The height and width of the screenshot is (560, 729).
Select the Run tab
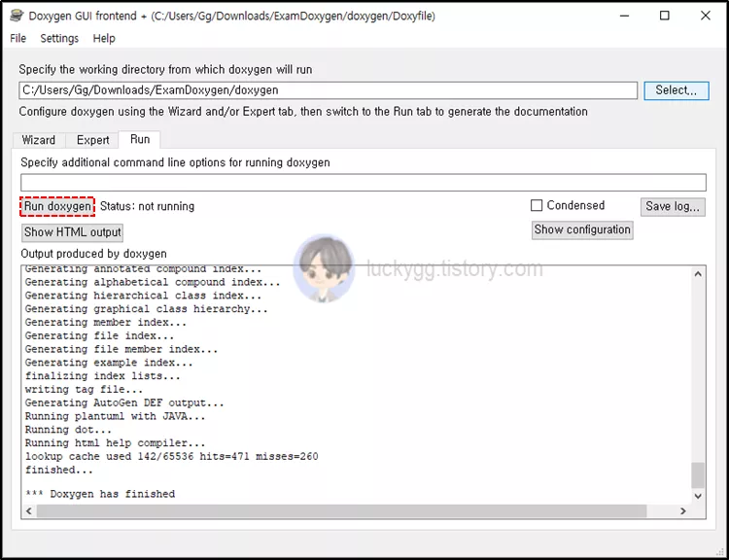point(140,140)
